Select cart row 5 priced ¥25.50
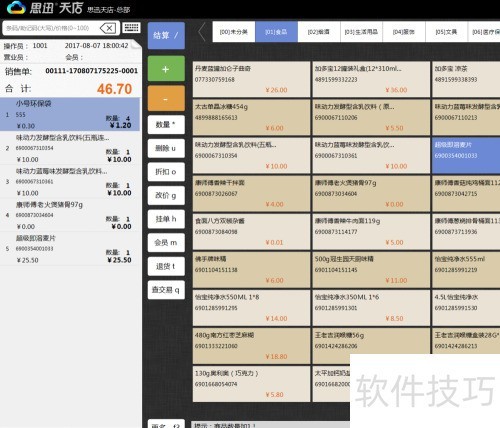This screenshot has width=500, height=428. click(x=70, y=249)
